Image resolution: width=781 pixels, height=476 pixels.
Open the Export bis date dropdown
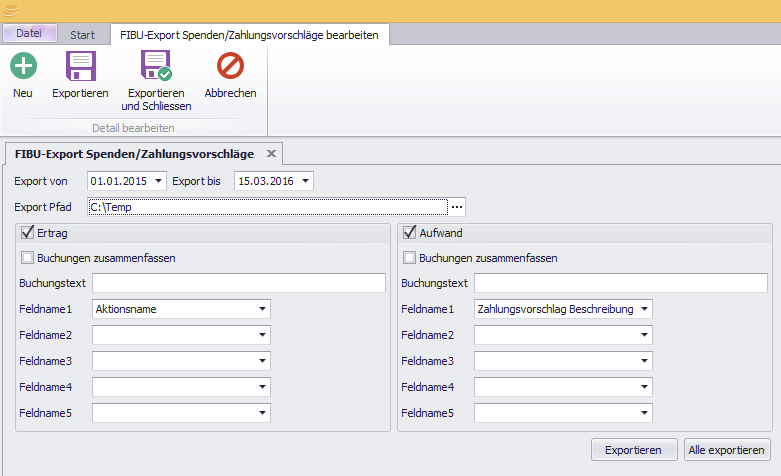(305, 181)
